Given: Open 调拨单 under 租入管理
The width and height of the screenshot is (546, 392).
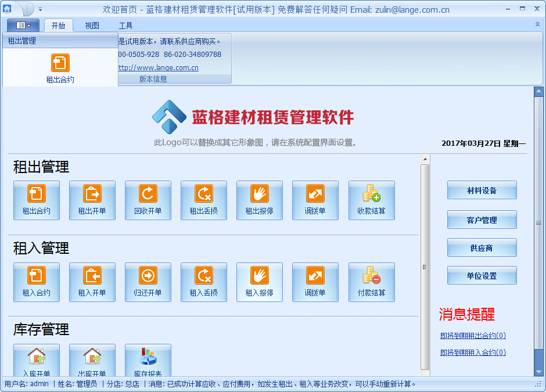Looking at the screenshot, I should 315,282.
